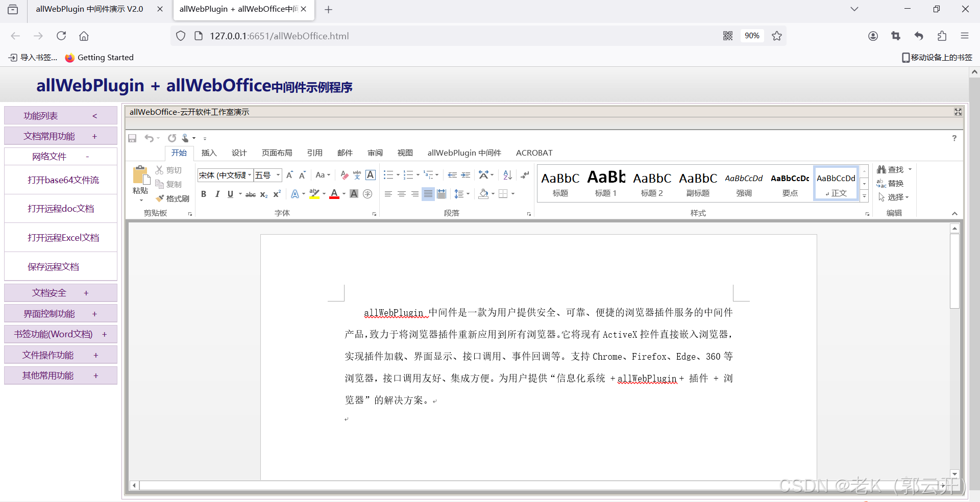Viewport: 980px width, 502px height.
Task: Toggle Bold formatting
Action: pyautogui.click(x=204, y=194)
